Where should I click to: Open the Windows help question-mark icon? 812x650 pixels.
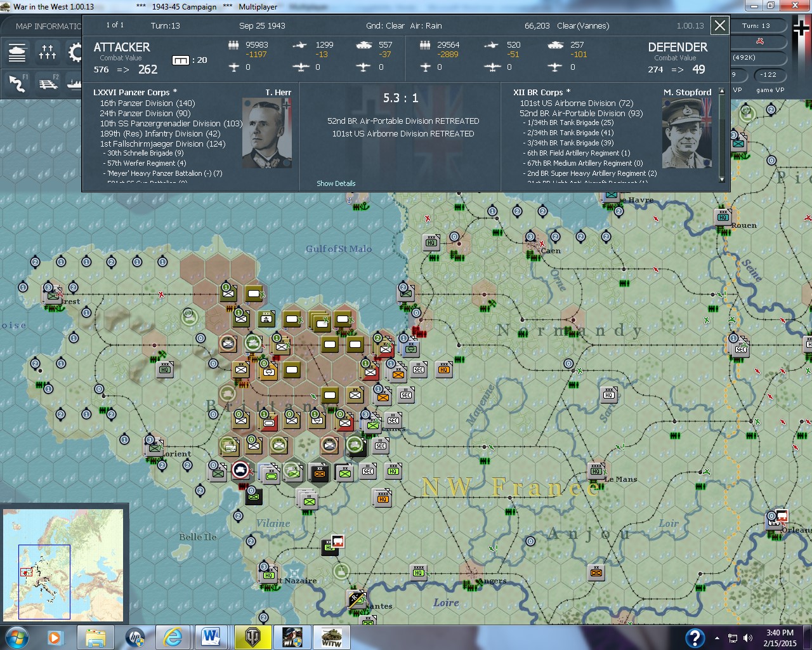(696, 637)
